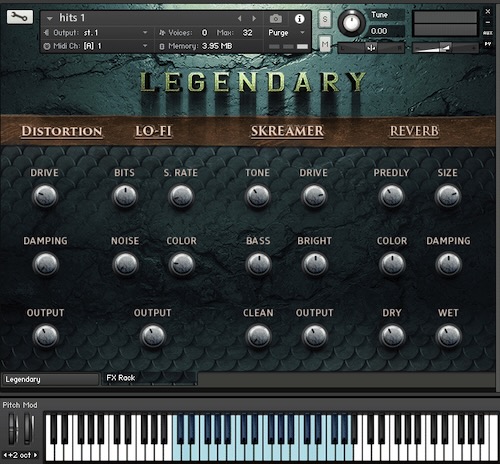Solo the instrument with S button

coord(325,19)
